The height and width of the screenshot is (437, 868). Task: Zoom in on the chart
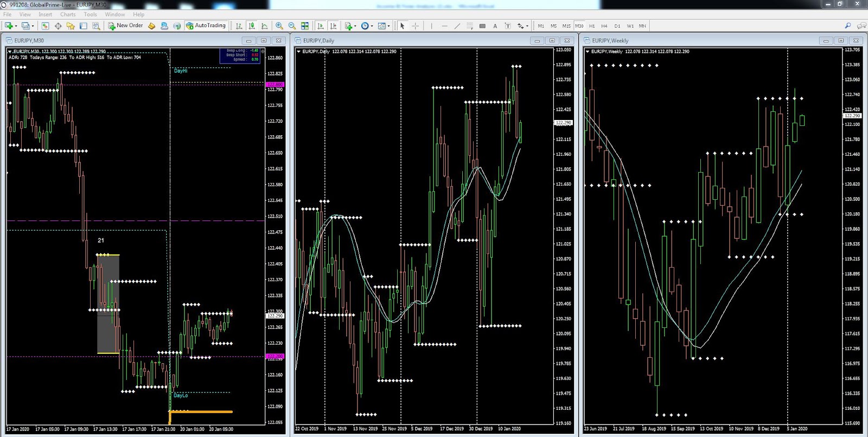click(x=279, y=26)
